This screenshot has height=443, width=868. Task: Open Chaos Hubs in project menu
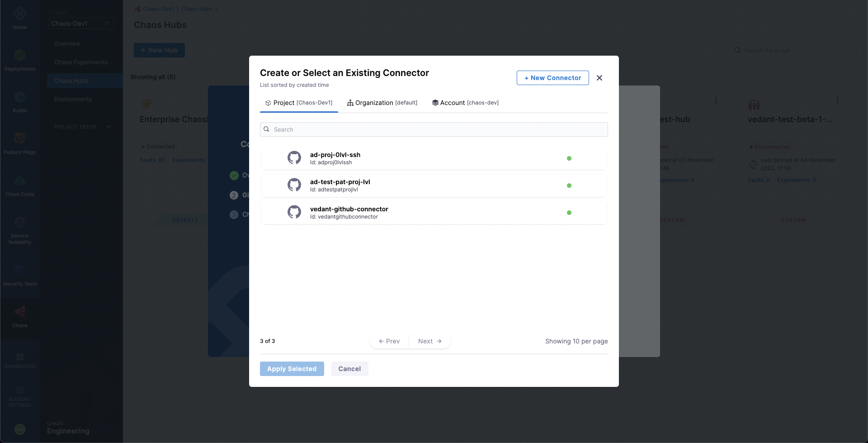[85, 81]
